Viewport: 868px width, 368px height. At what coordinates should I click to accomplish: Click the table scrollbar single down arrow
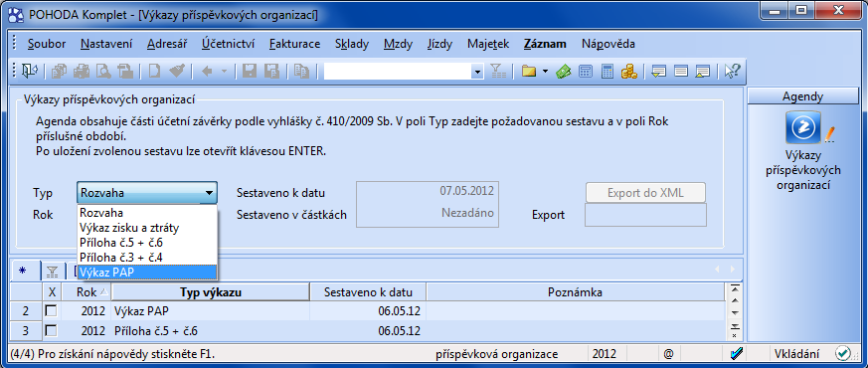[735, 313]
